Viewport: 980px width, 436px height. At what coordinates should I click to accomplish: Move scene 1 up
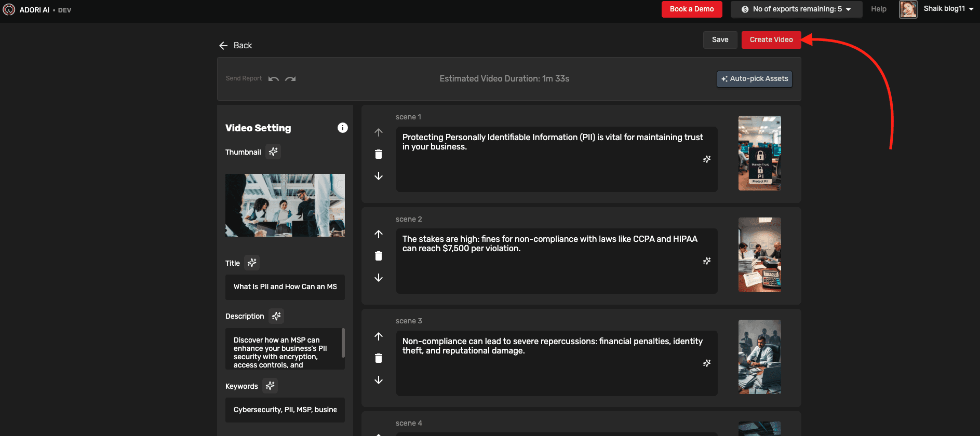pos(379,132)
